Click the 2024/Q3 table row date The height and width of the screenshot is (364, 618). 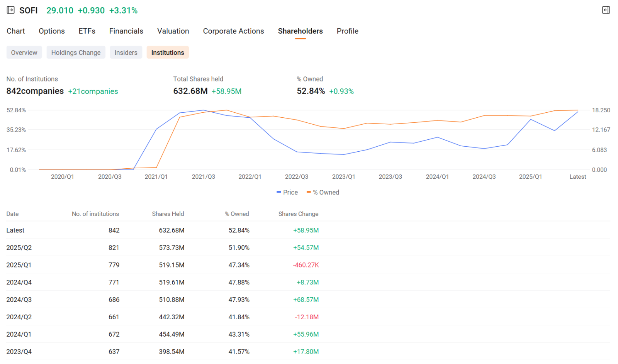19,300
